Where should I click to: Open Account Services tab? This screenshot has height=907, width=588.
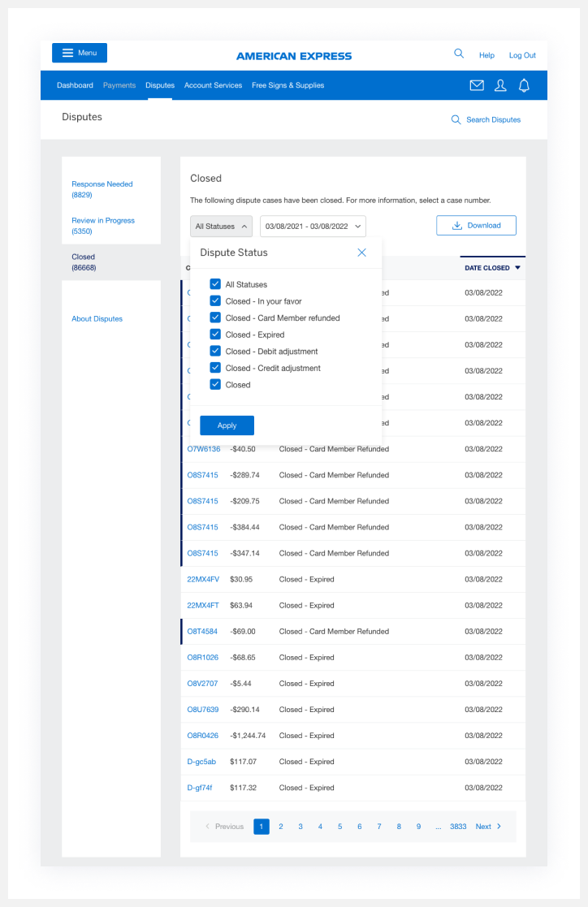click(x=213, y=85)
